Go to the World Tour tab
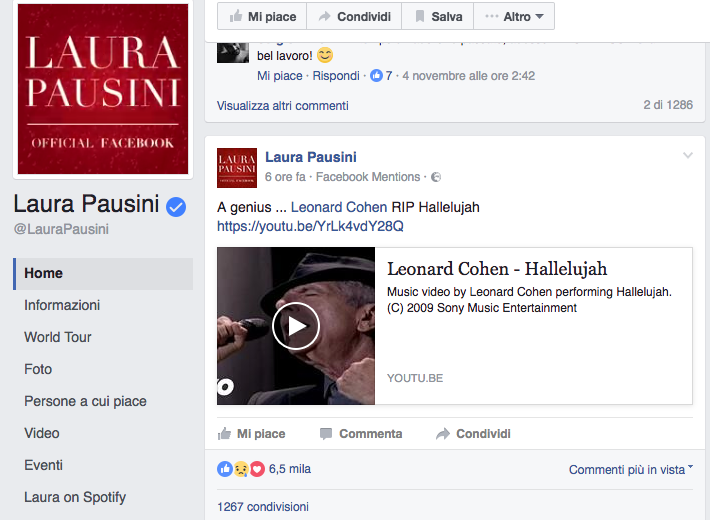 click(58, 337)
